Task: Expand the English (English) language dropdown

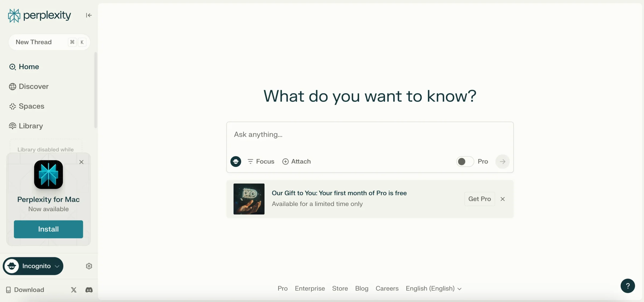Action: pos(434,289)
